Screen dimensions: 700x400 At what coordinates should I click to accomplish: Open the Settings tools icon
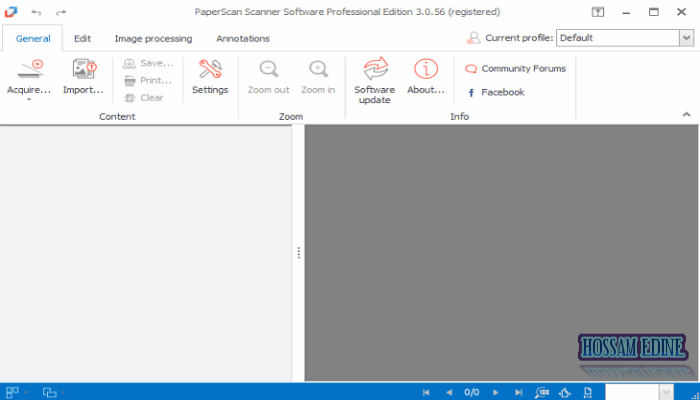tap(210, 69)
